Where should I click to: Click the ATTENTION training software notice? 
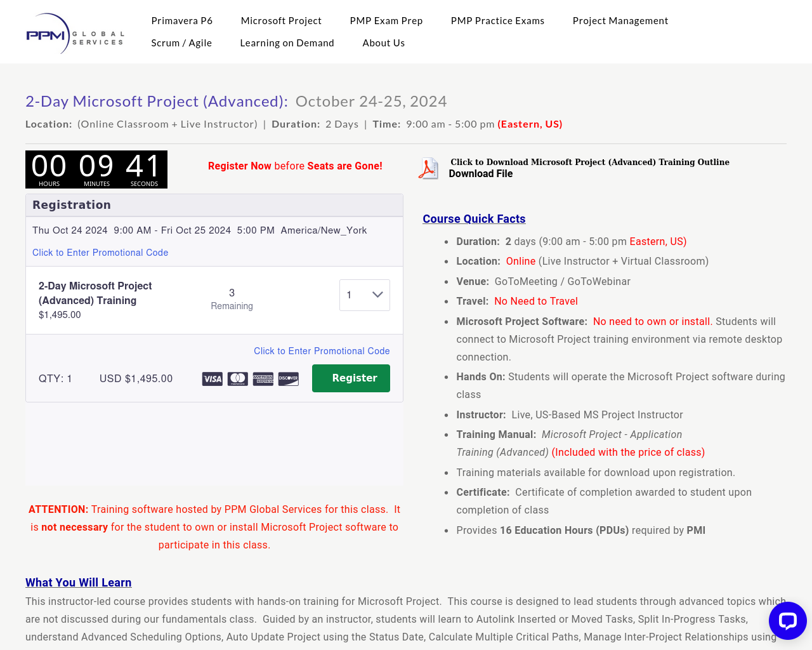point(214,527)
